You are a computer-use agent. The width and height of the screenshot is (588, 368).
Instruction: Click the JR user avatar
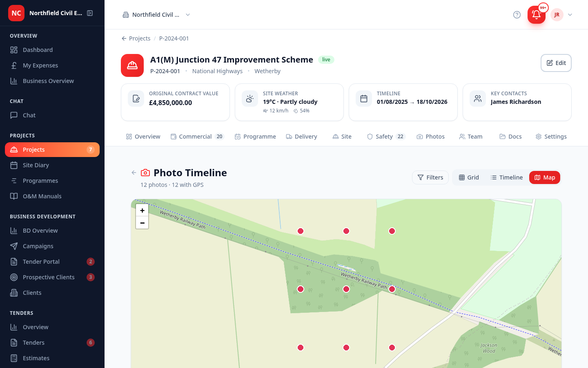(557, 15)
